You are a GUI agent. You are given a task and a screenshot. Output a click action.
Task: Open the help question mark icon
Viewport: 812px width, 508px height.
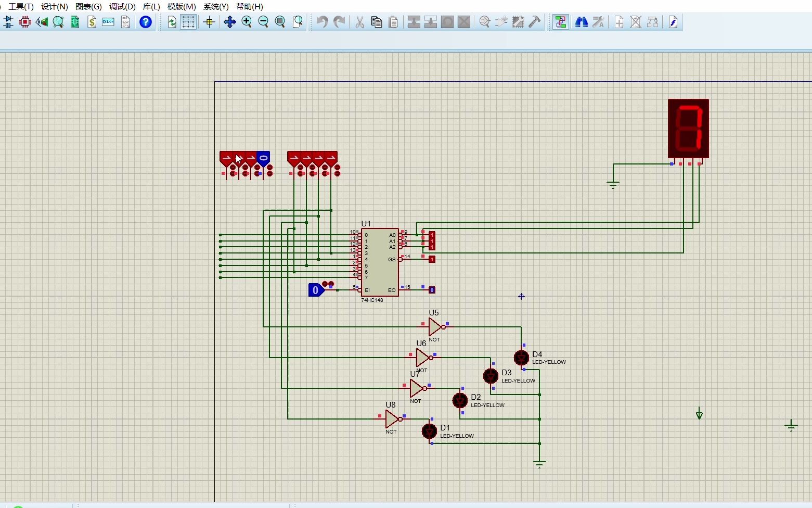[x=146, y=22]
